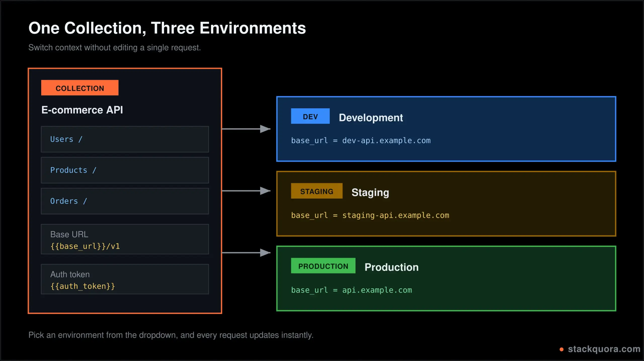The image size is (644, 361).
Task: Click 'base_url = staging-api.example.com' line
Action: [370, 215]
